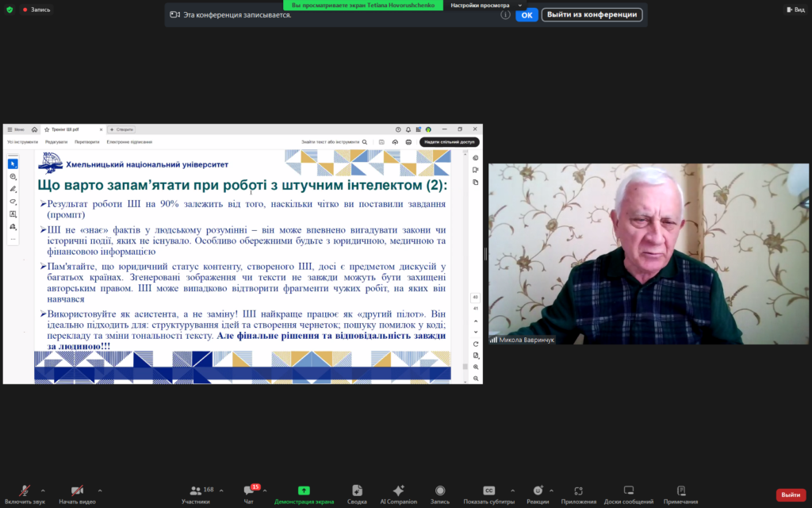The width and height of the screenshot is (812, 508).
Task: Open the Реакции reactions menu
Action: tap(538, 494)
